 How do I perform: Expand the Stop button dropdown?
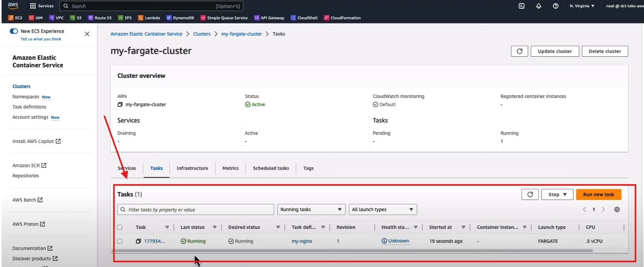coord(557,194)
